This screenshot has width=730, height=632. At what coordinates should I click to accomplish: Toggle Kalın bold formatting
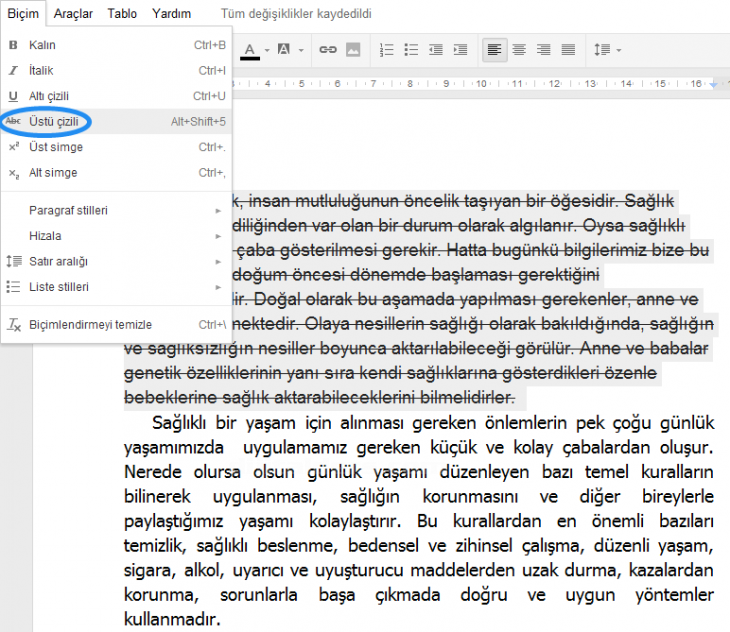(42, 45)
